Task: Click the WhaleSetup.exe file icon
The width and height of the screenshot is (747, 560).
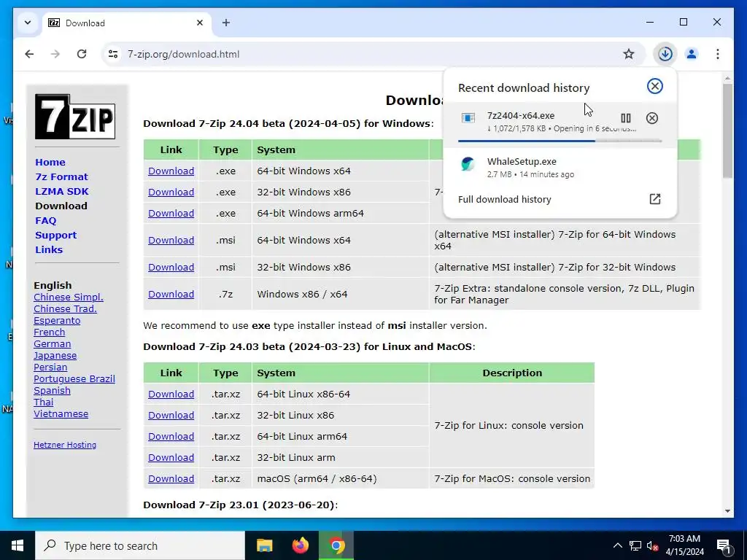Action: click(x=468, y=164)
